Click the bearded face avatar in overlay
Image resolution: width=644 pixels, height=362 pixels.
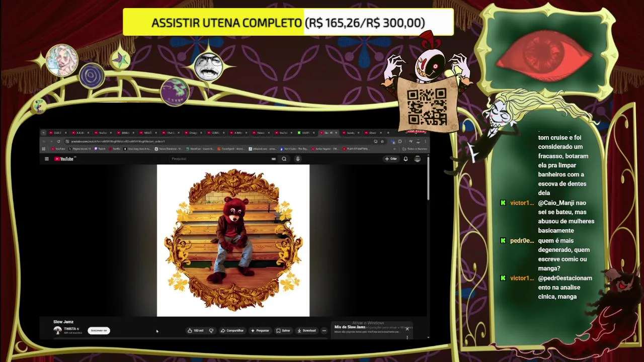click(x=209, y=66)
